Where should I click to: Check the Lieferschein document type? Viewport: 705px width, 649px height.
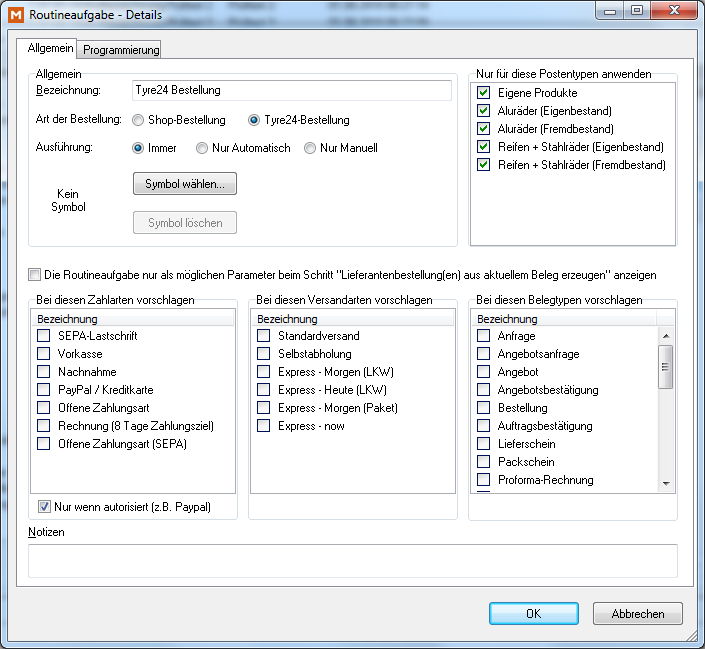(x=484, y=444)
